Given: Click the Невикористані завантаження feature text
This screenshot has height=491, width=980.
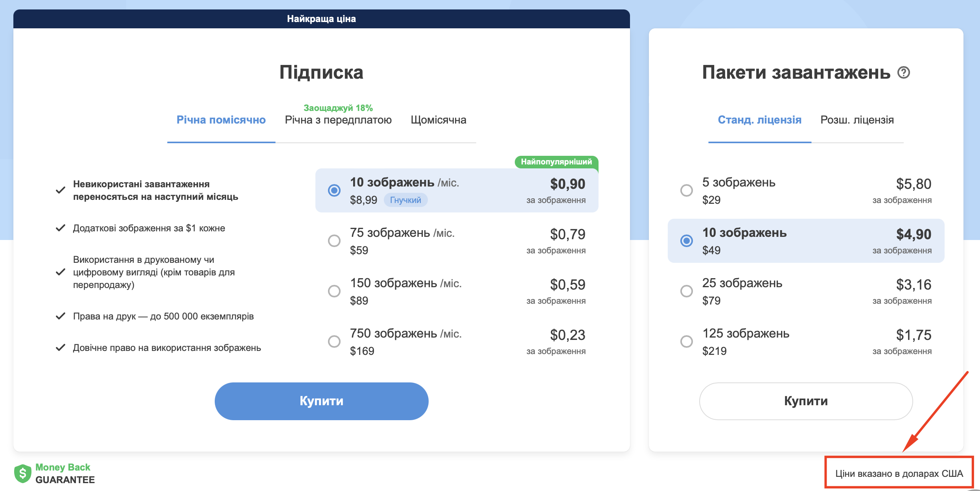Looking at the screenshot, I should (x=155, y=190).
